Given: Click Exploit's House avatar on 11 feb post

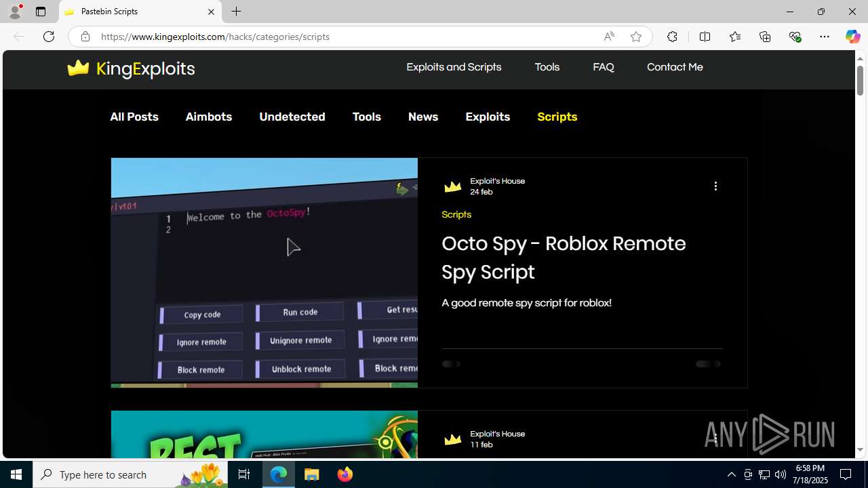Looking at the screenshot, I should (452, 439).
